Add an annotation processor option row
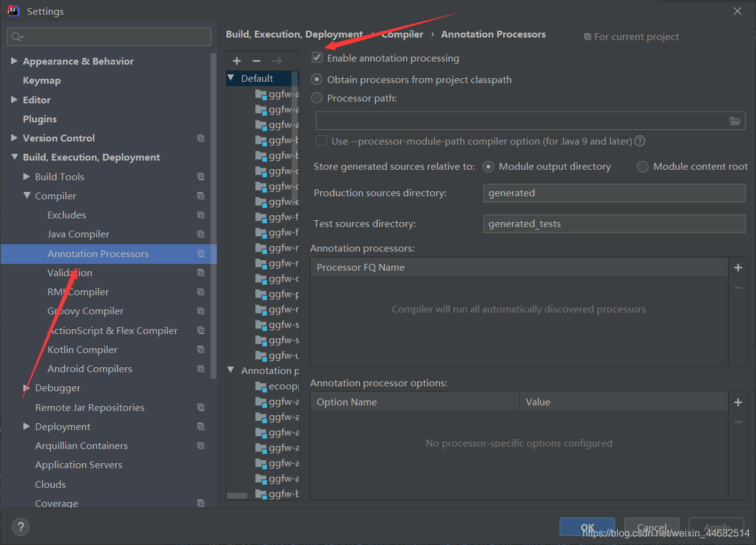756x545 pixels. coord(738,402)
